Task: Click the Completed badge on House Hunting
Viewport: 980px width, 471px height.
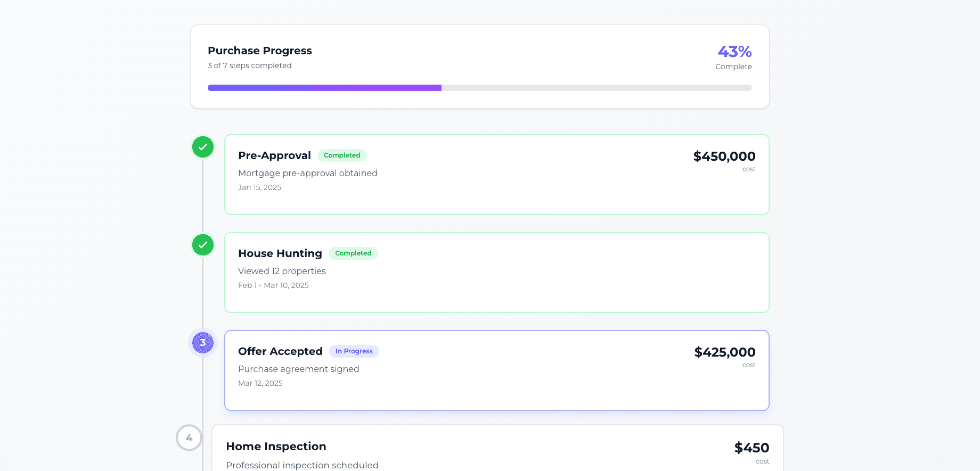Action: (x=353, y=253)
